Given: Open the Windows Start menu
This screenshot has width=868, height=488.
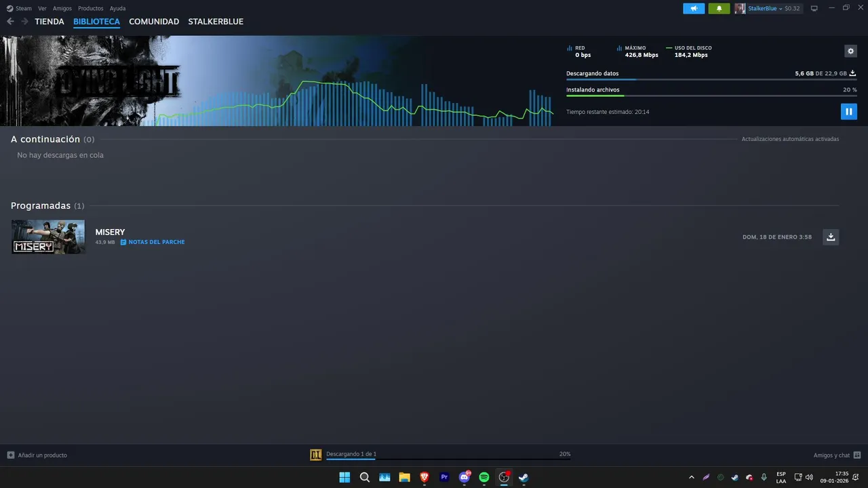Looking at the screenshot, I should coord(344,477).
